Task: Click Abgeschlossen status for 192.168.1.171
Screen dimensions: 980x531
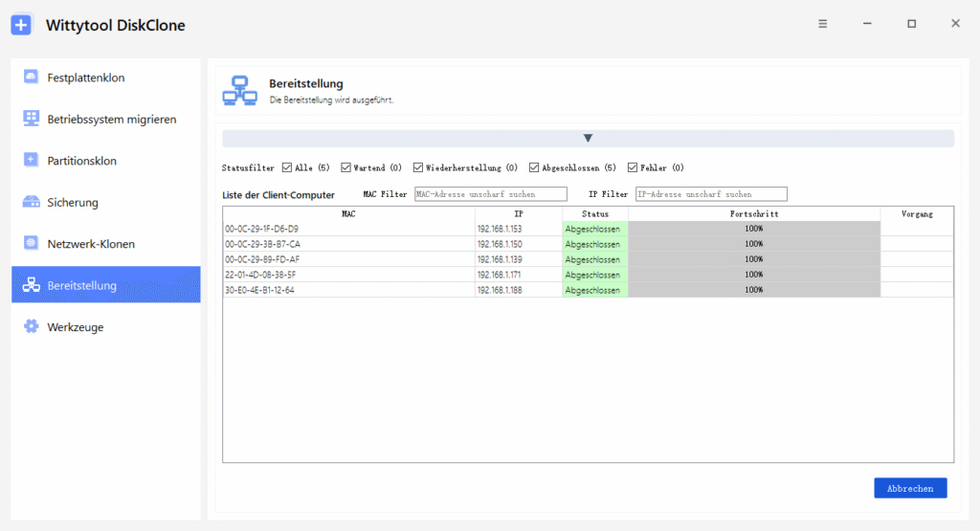Action: pos(595,275)
